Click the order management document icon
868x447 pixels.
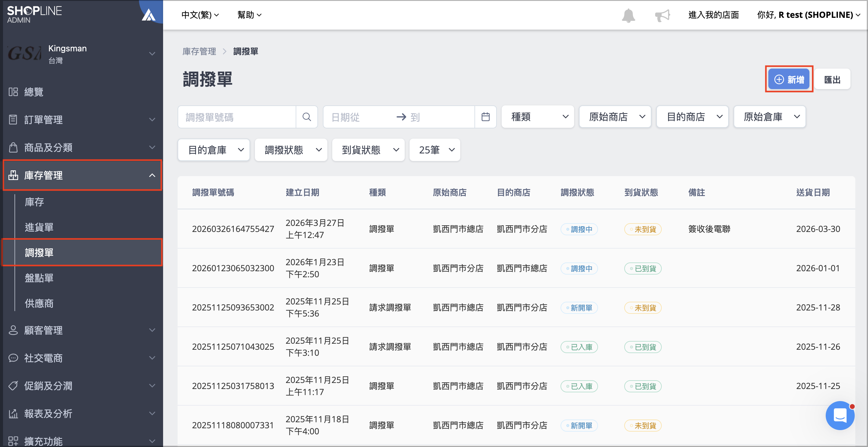pyautogui.click(x=13, y=119)
